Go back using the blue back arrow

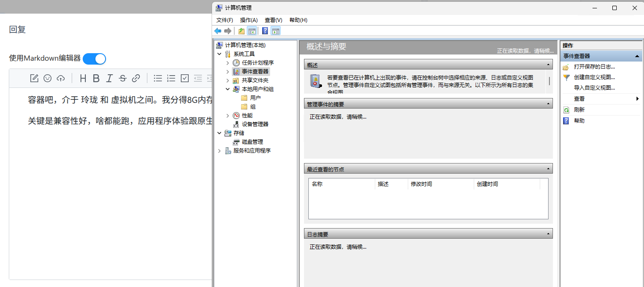[218, 31]
